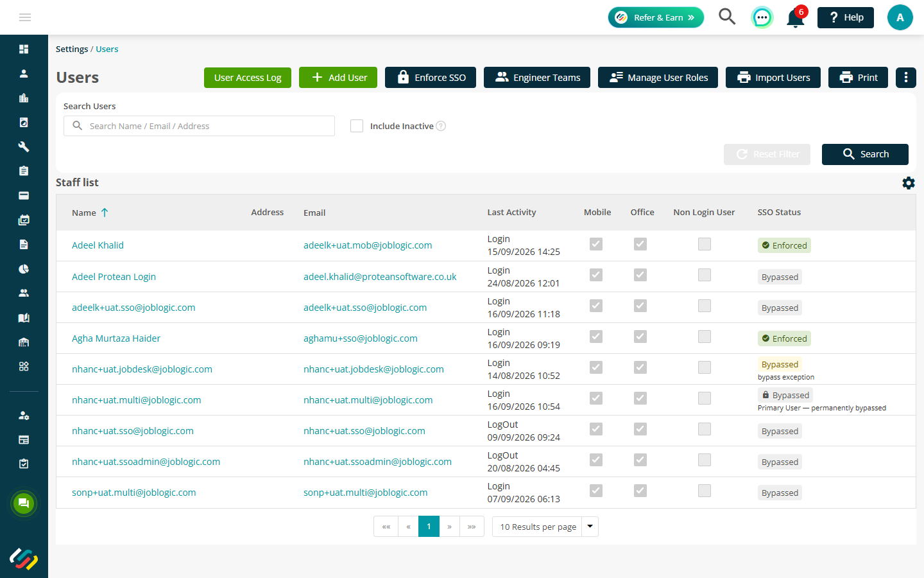The image size is (924, 578).
Task: Click Enforced status badge for Adeel Khalid
Action: (784, 245)
